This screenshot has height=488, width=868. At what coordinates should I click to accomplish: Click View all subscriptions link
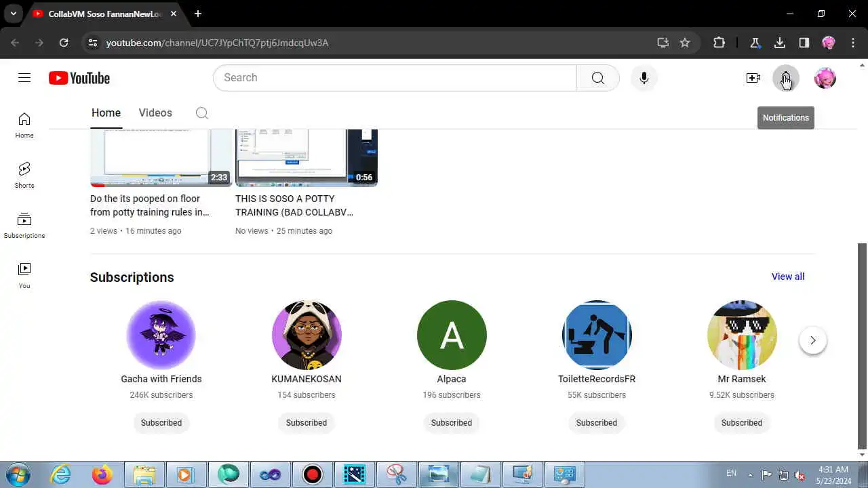point(788,277)
